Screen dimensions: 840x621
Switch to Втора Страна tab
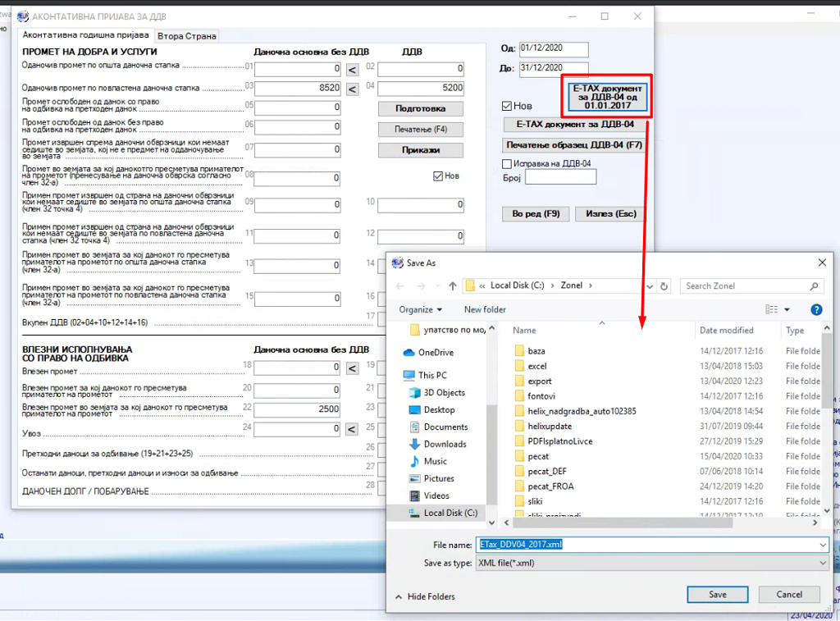187,36
